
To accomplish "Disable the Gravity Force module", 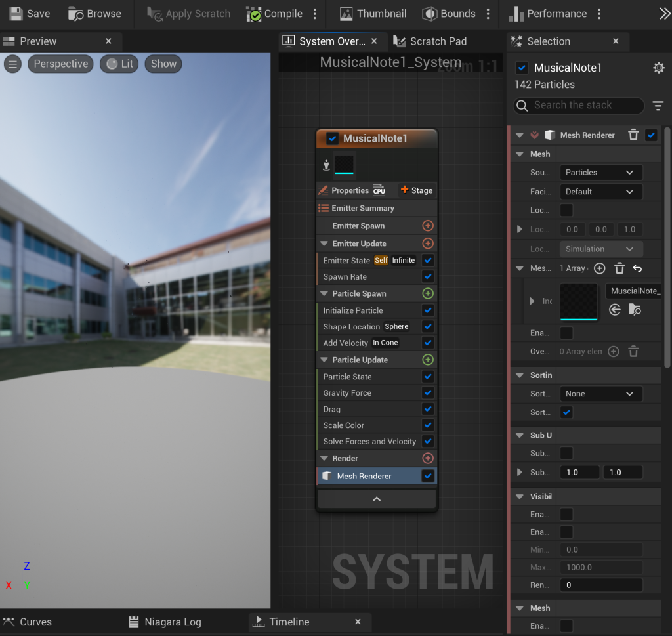I will [x=428, y=393].
